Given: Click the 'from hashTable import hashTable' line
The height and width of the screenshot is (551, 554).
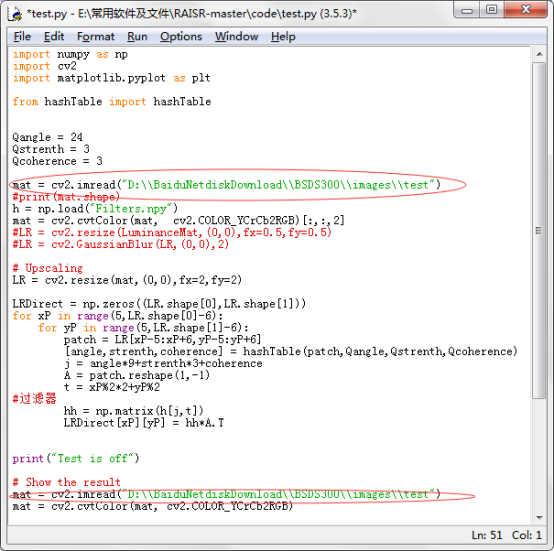Looking at the screenshot, I should [x=112, y=102].
